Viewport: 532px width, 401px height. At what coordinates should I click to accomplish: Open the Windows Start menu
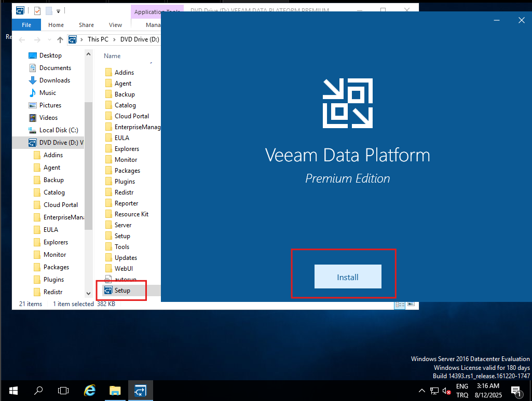[x=13, y=391]
